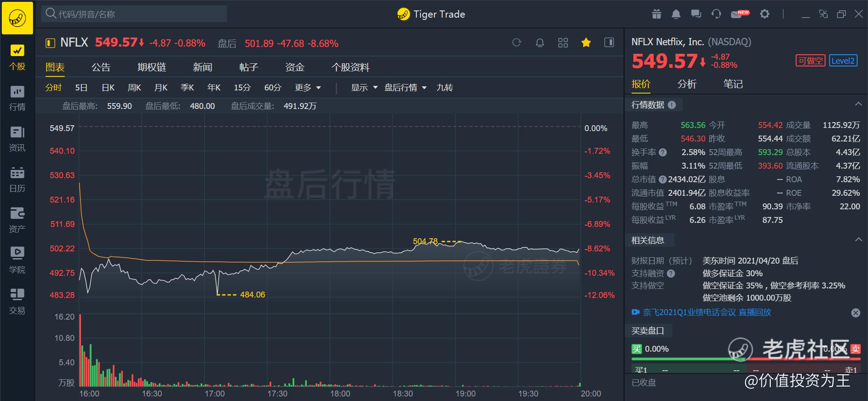This screenshot has width=868, height=401.
Task: Switch to the 图表 chart tab
Action: click(55, 67)
